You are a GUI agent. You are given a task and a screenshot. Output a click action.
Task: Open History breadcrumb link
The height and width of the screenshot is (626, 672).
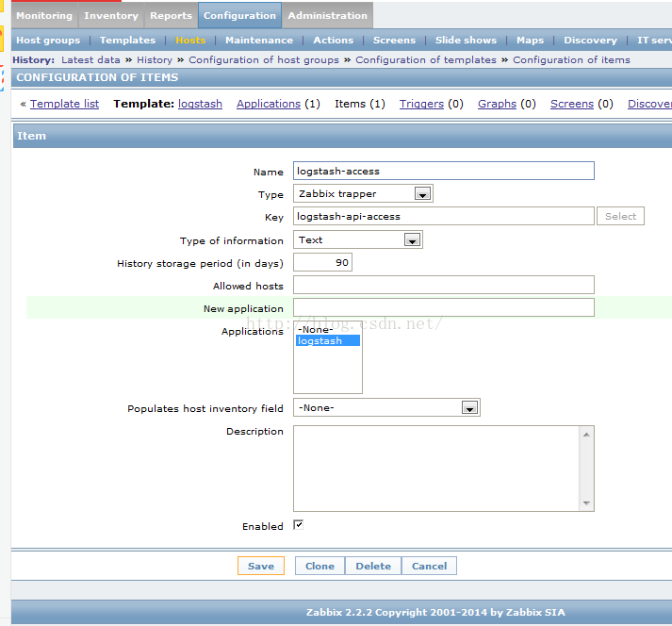coord(155,59)
